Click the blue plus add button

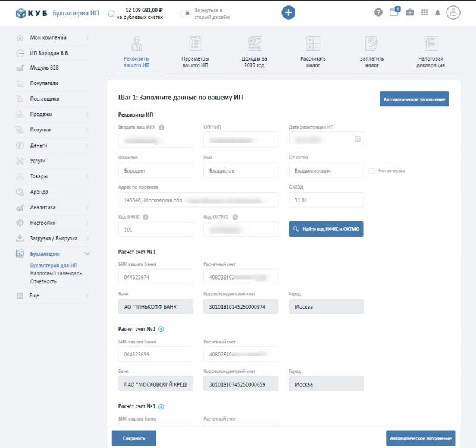(288, 12)
